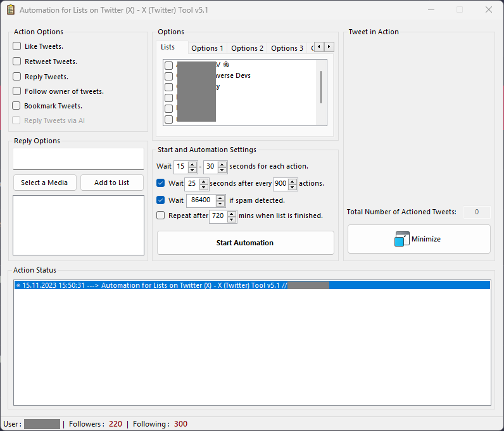Viewport: 504px width, 431px height.
Task: Click the Total Number of Actioned Tweets field
Action: (477, 212)
